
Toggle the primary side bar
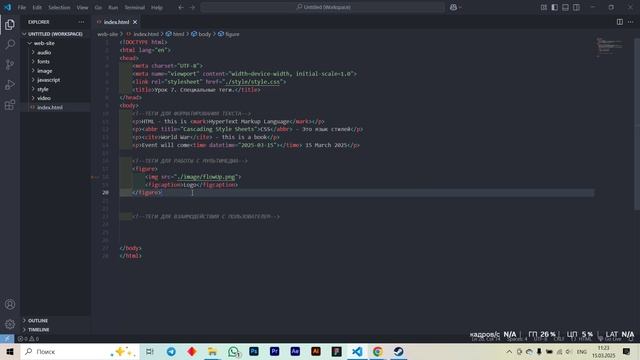[554, 7]
